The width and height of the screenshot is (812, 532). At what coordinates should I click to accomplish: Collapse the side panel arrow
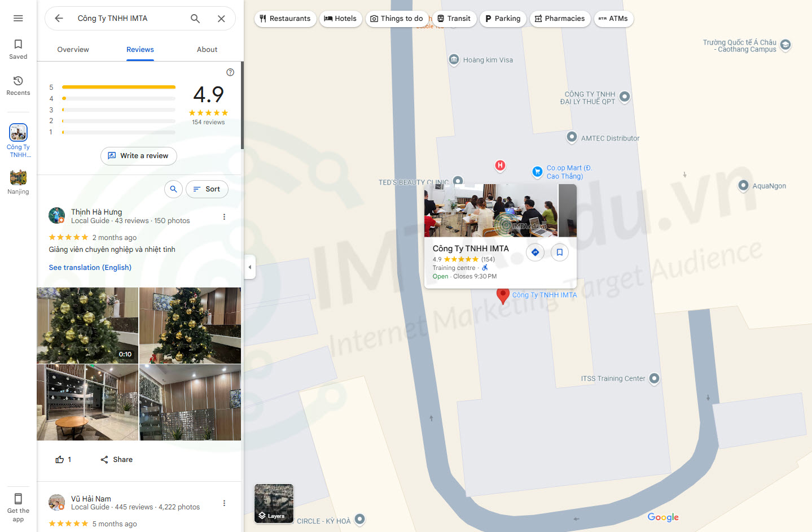point(250,267)
